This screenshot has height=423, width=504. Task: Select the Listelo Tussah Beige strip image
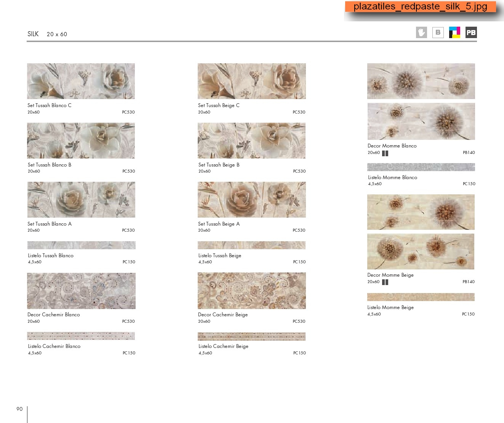click(252, 245)
